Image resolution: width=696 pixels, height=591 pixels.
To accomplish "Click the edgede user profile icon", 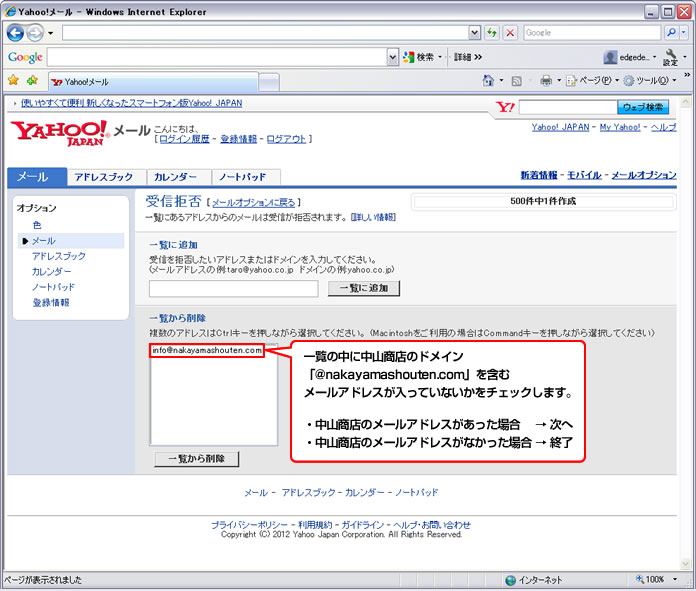I will (x=610, y=57).
